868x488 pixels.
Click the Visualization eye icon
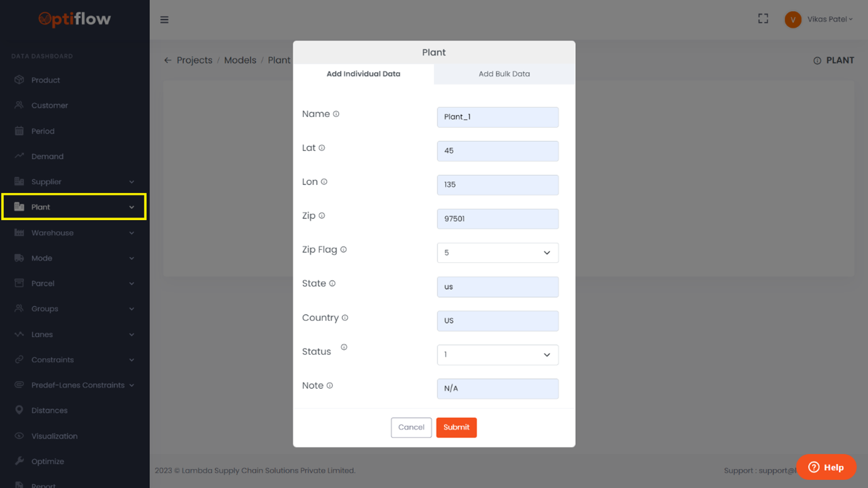(x=20, y=436)
